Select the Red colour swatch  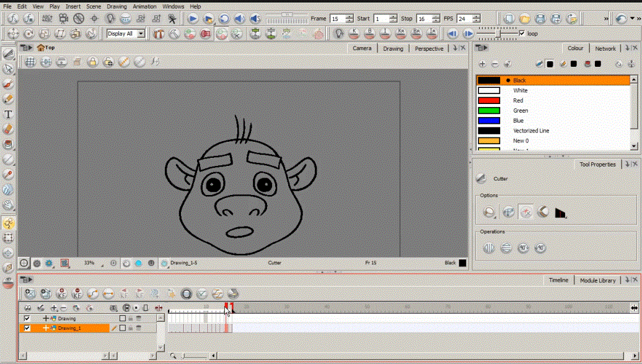[x=489, y=100]
